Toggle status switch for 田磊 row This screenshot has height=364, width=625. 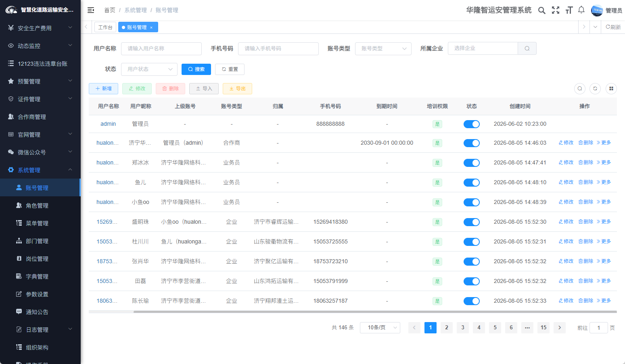tap(472, 281)
